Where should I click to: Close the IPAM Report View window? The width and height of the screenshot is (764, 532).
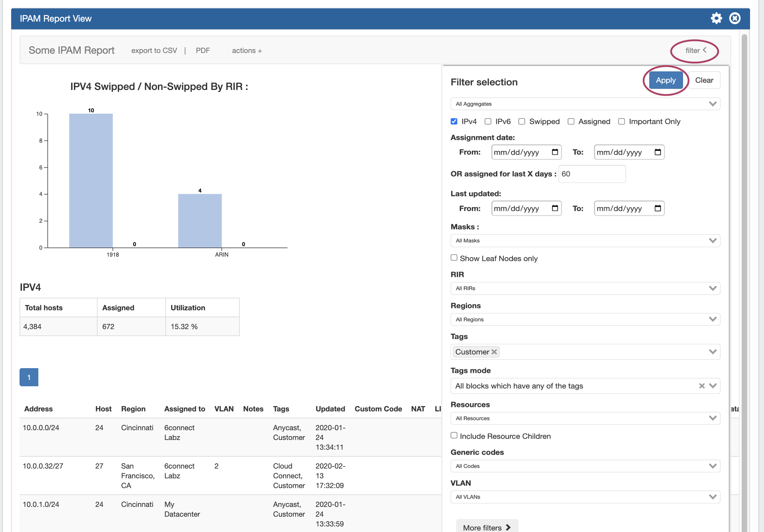735,18
